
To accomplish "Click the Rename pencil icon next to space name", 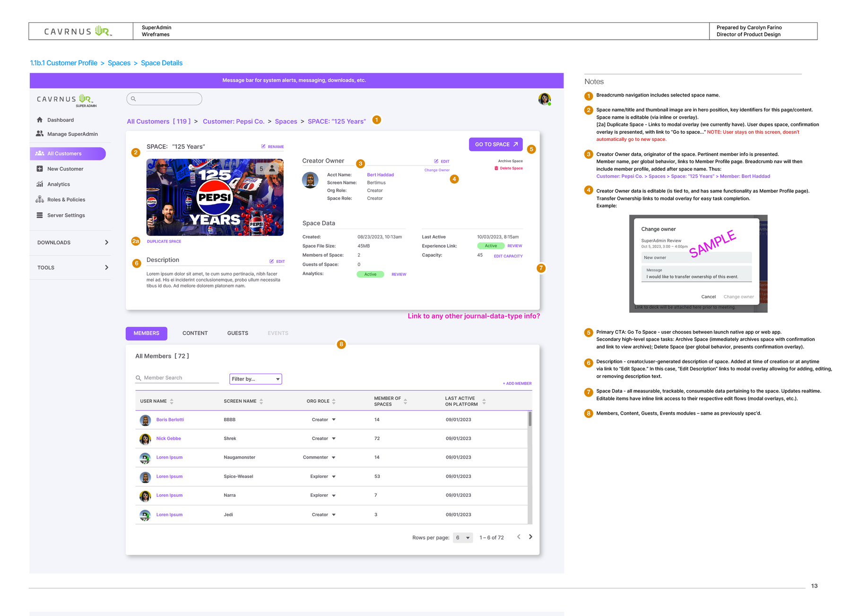I will 263,147.
